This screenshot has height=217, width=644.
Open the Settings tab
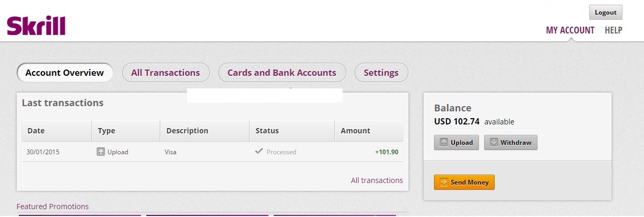click(381, 73)
